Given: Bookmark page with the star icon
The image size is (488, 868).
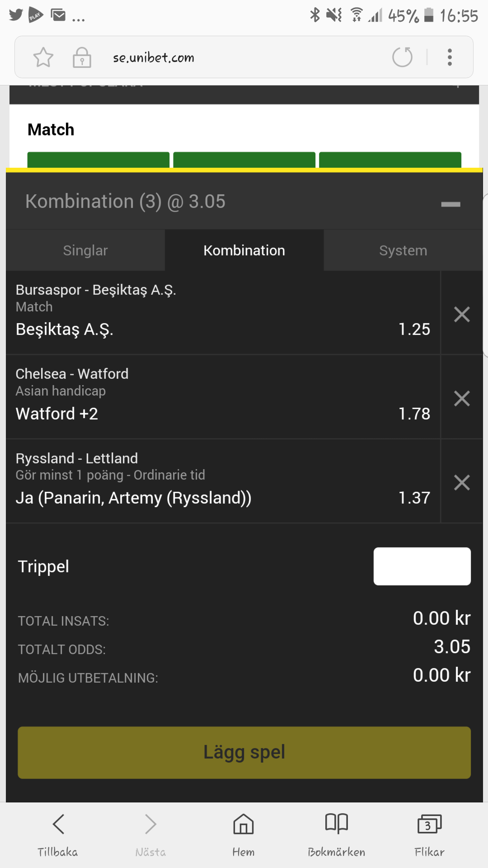Looking at the screenshot, I should [43, 57].
